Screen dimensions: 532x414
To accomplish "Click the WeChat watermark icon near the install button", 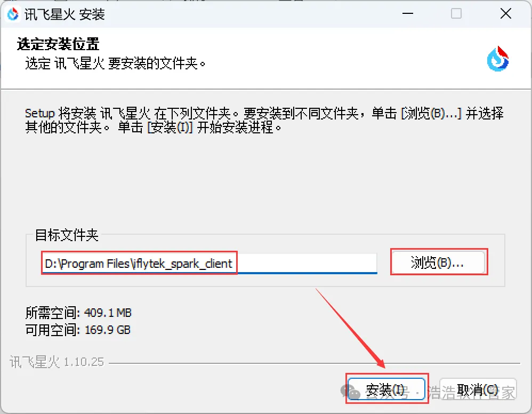I will coord(350,392).
